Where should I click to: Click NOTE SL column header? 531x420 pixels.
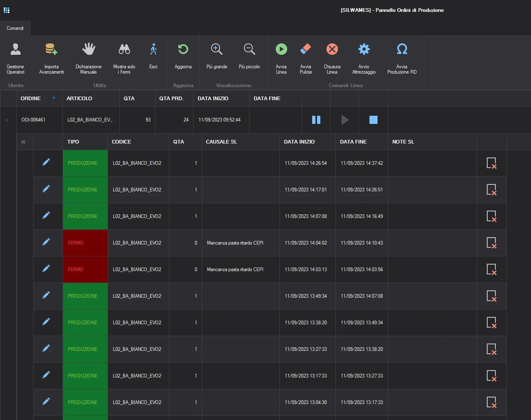point(432,142)
